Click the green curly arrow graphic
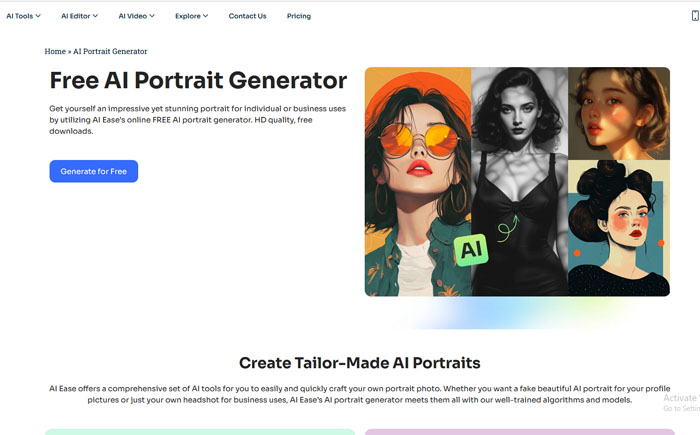The image size is (700, 435). click(508, 229)
